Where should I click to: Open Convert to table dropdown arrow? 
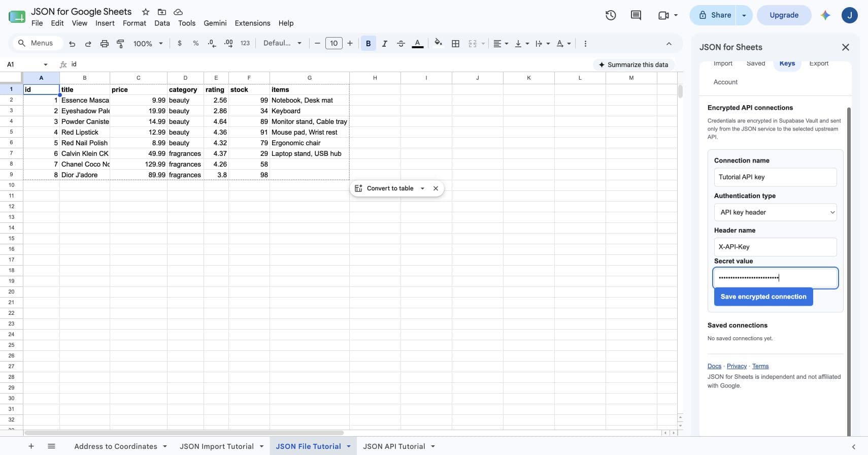422,188
